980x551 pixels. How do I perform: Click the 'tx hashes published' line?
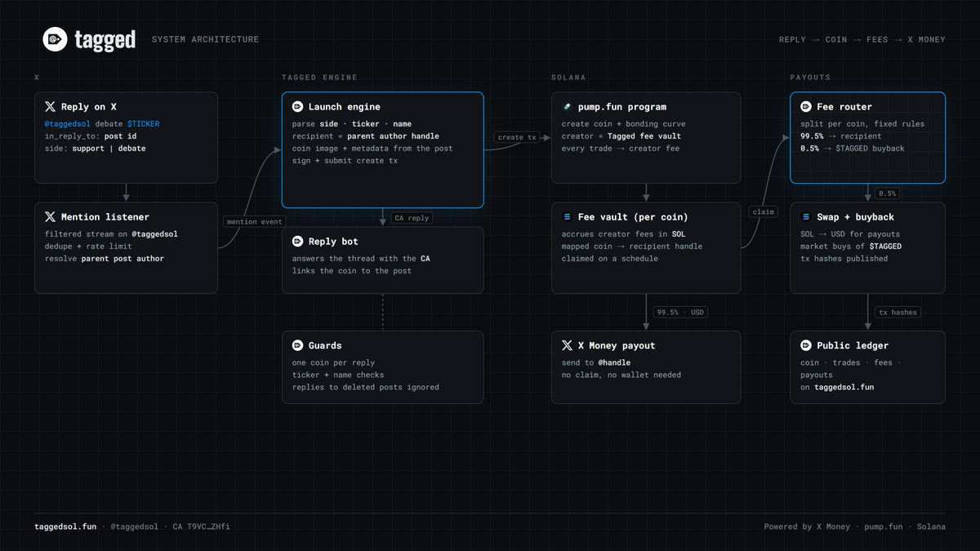(844, 259)
